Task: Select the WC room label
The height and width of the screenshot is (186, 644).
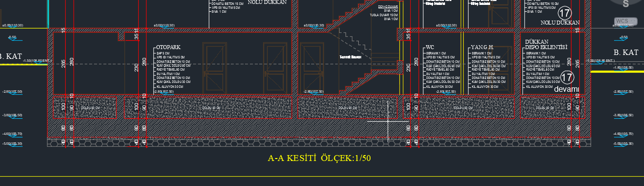Action: 430,48
